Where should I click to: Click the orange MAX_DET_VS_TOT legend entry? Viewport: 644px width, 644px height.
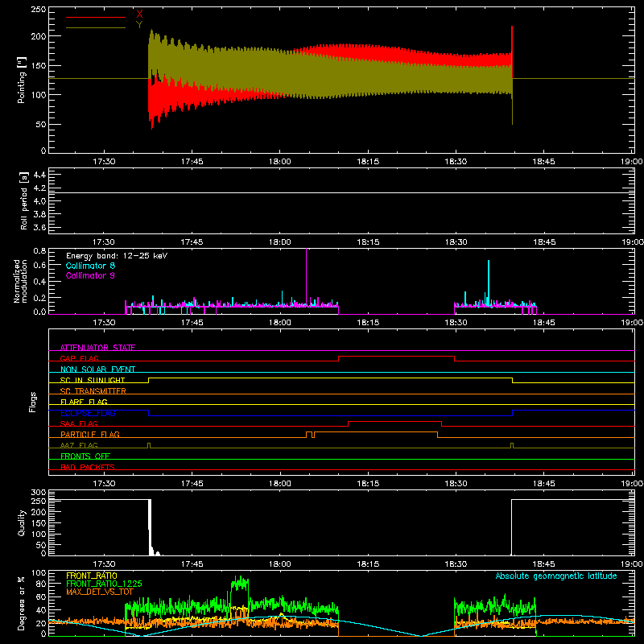click(100, 592)
